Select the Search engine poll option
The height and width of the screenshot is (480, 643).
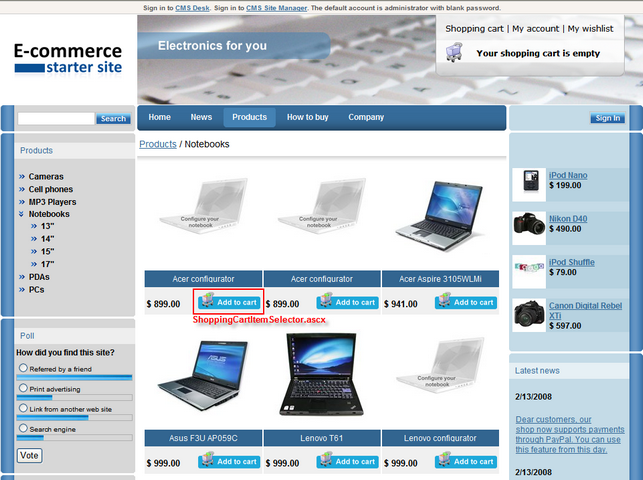[23, 428]
